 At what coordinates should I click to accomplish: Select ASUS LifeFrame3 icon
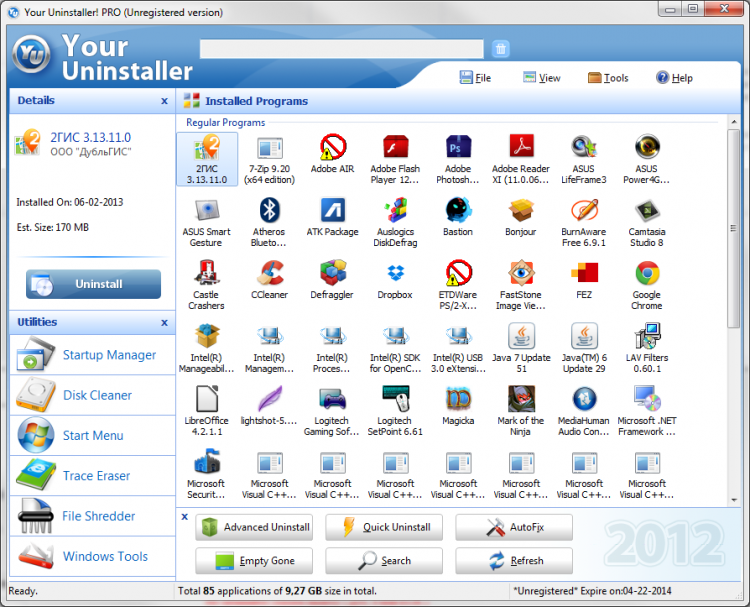(584, 147)
